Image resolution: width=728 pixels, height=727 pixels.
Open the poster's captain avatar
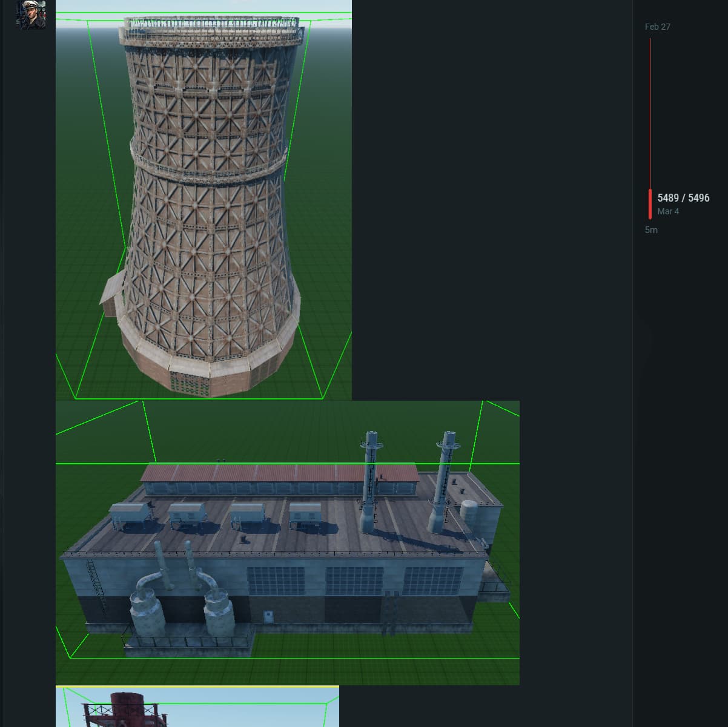pos(31,14)
